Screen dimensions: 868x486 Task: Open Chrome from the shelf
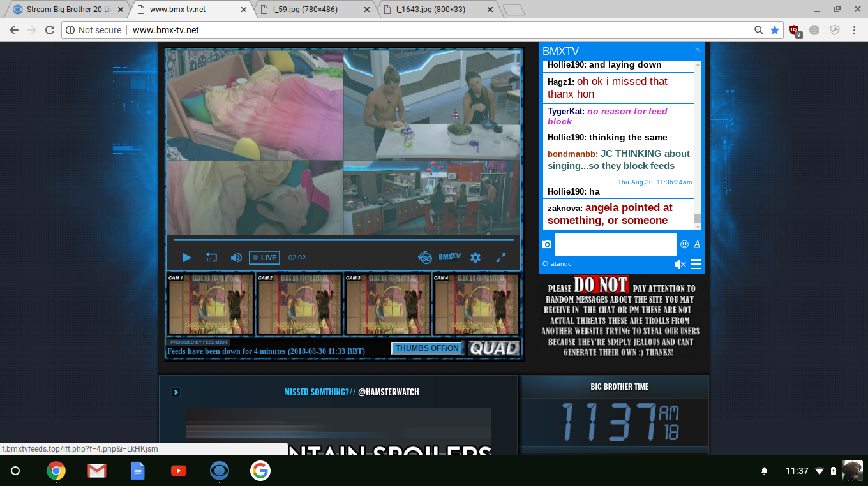[56, 471]
